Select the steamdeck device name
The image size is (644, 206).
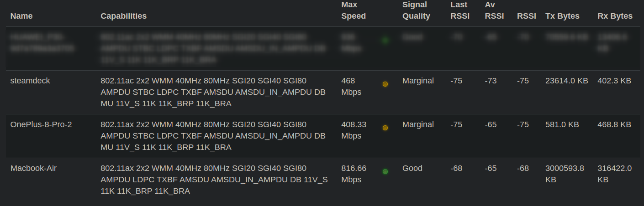[x=30, y=81]
